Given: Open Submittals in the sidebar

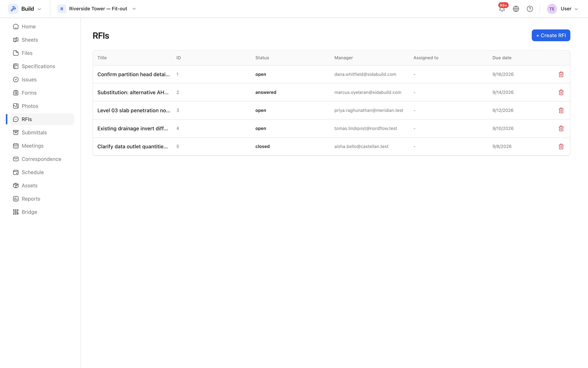Looking at the screenshot, I should pyautogui.click(x=42, y=133).
